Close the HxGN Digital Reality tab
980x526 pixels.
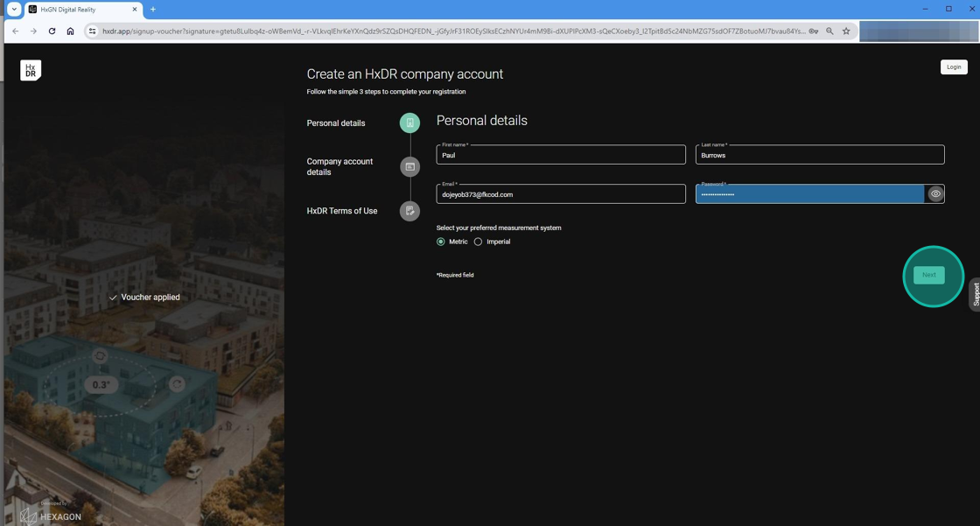135,10
